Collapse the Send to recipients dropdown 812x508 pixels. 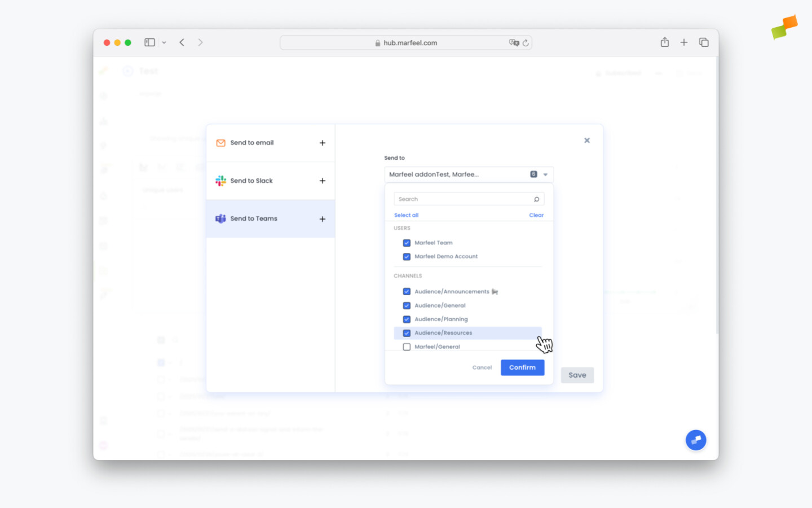pos(545,174)
